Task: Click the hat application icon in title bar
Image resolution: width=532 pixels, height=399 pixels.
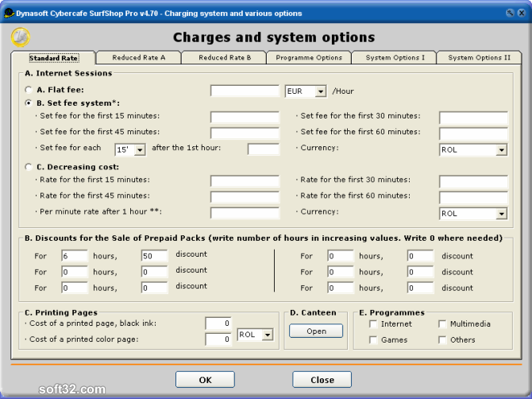Action: [x=9, y=14]
